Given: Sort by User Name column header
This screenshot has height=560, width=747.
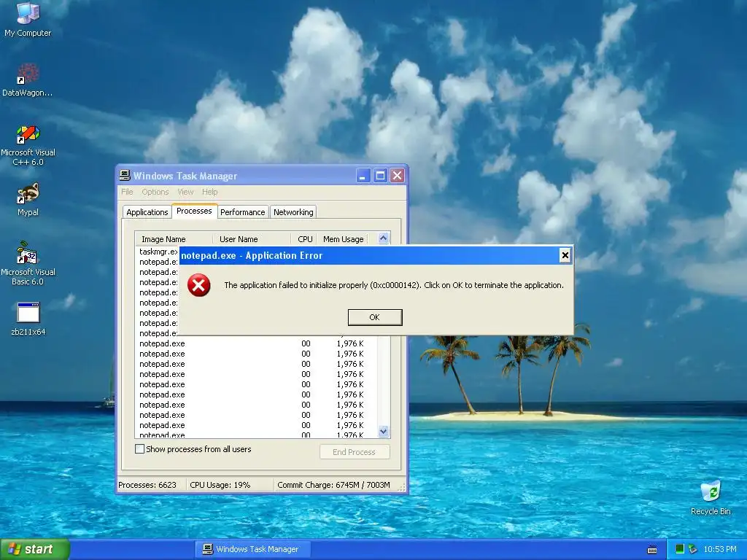Looking at the screenshot, I should pos(252,239).
